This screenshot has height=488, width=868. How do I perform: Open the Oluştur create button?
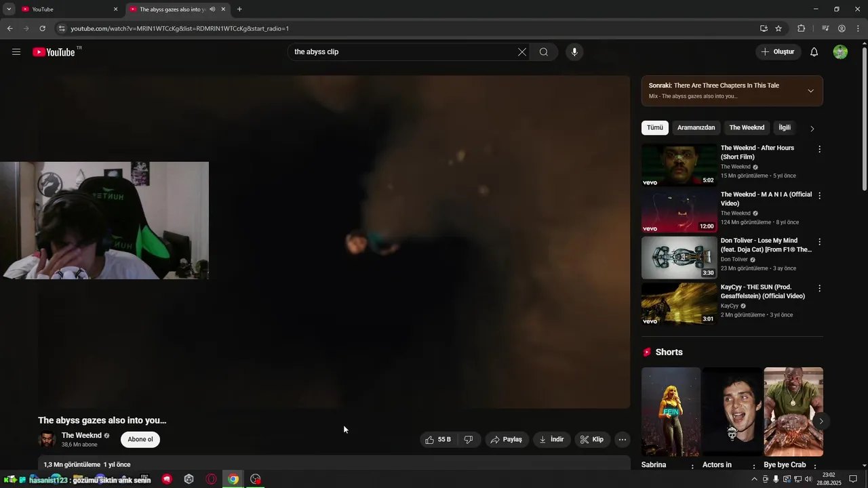click(x=778, y=52)
